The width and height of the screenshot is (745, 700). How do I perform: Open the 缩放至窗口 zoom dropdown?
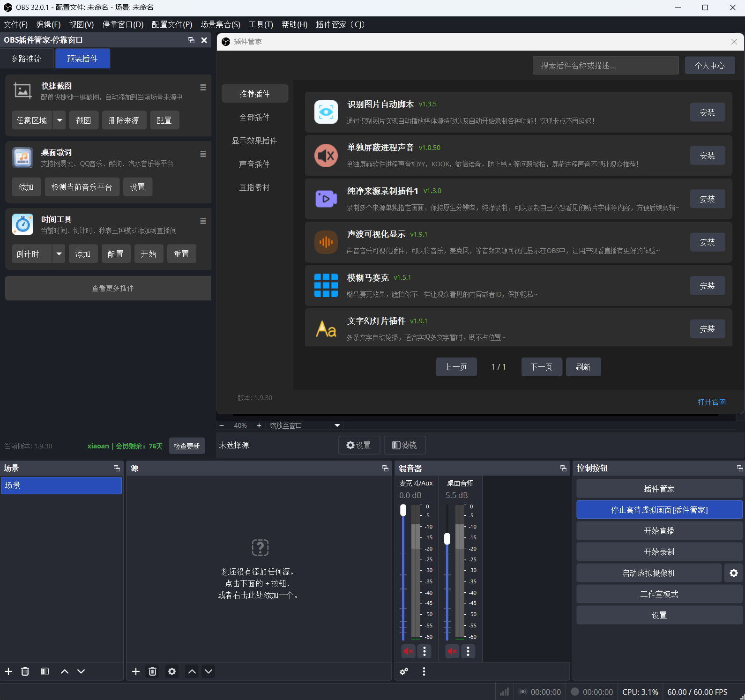tap(337, 425)
